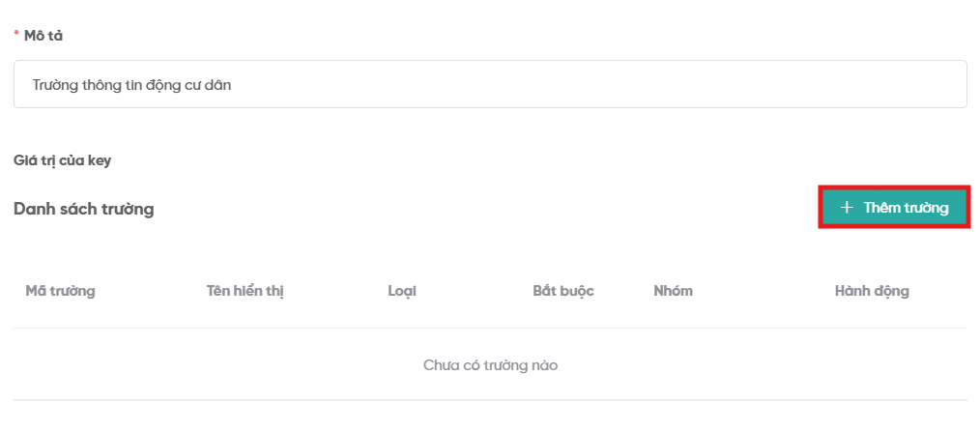Click the Hành động column header

pyautogui.click(x=872, y=291)
